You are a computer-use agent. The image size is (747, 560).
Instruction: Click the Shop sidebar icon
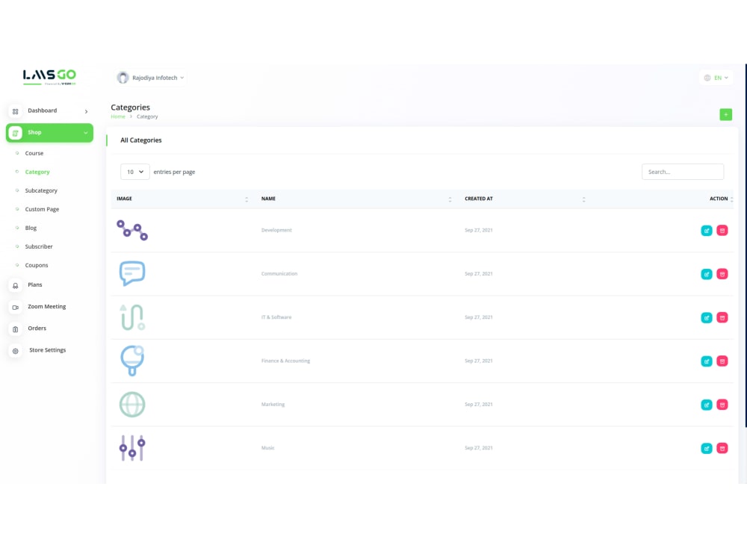pos(16,132)
